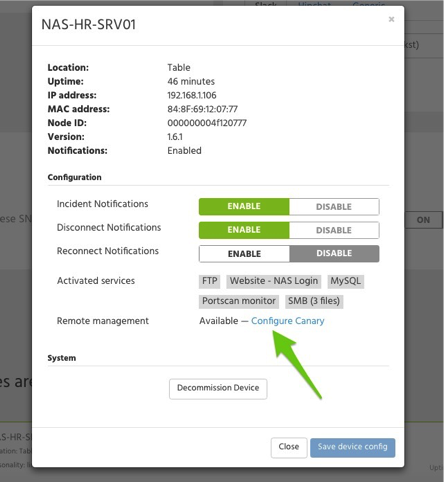The height and width of the screenshot is (482, 444).
Task: Enable Reconnect Notifications
Action: (x=244, y=254)
